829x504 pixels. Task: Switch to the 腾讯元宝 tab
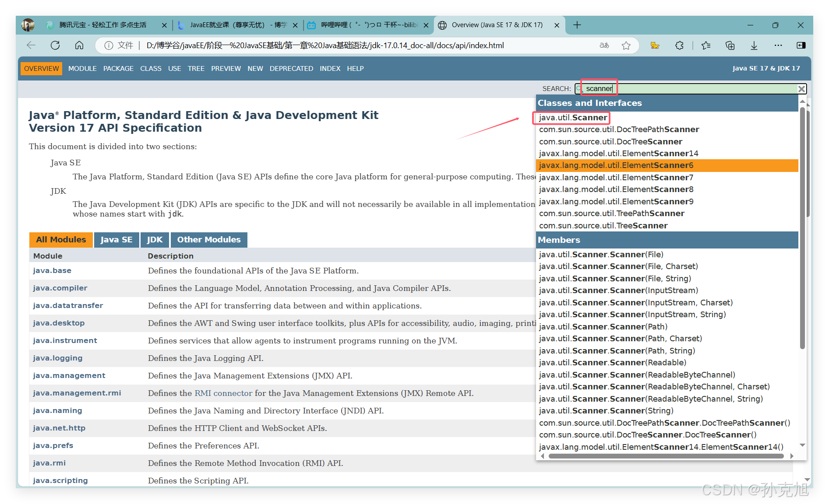point(103,25)
